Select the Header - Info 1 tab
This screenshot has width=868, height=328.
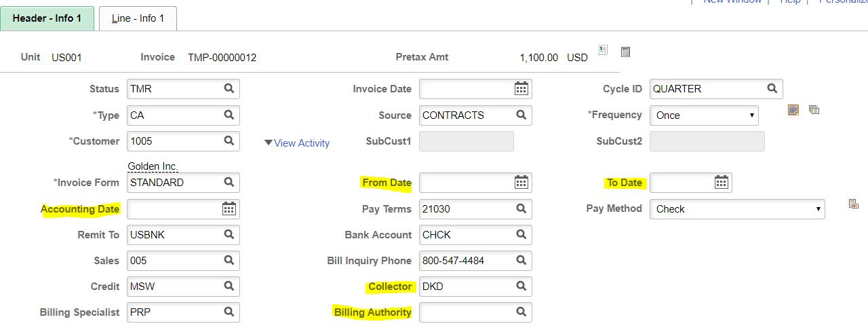(47, 18)
